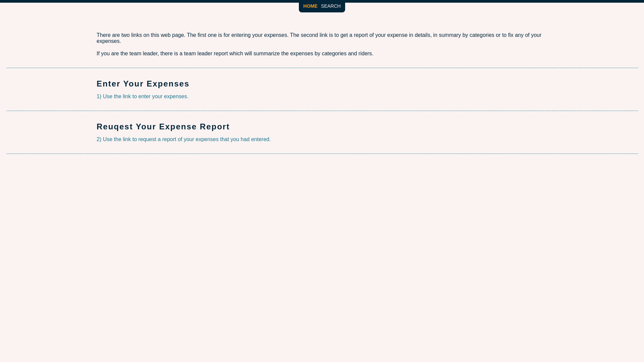
Task: Click the 'Enter Your Expenses' heading
Action: [143, 83]
